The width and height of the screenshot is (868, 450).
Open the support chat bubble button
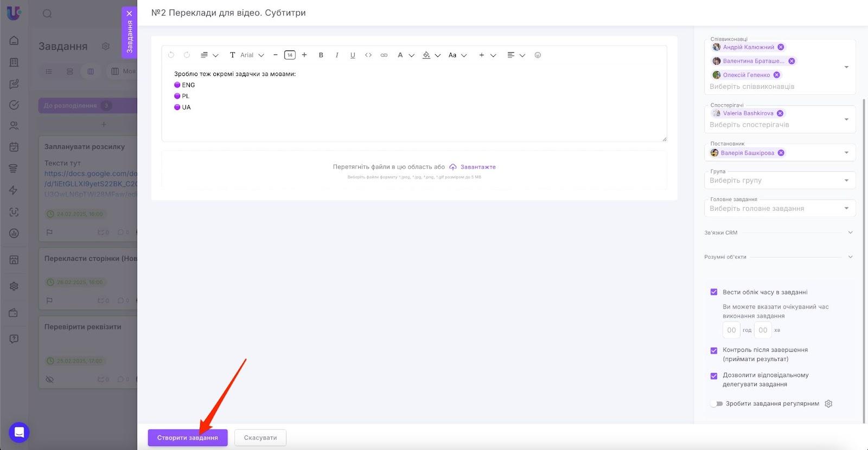[x=19, y=432]
